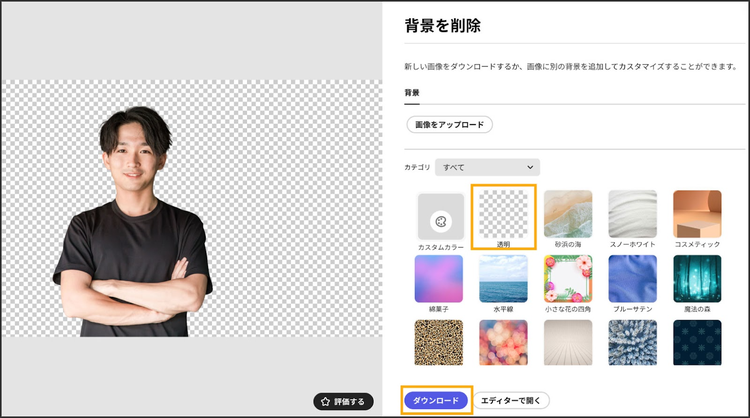Apply the beige wooden floor background

(x=568, y=342)
